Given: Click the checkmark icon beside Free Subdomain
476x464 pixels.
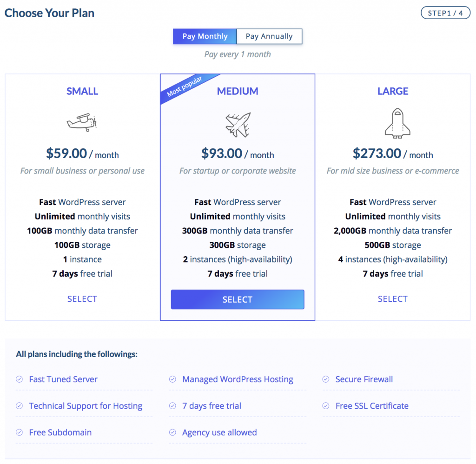Looking at the screenshot, I should [20, 432].
